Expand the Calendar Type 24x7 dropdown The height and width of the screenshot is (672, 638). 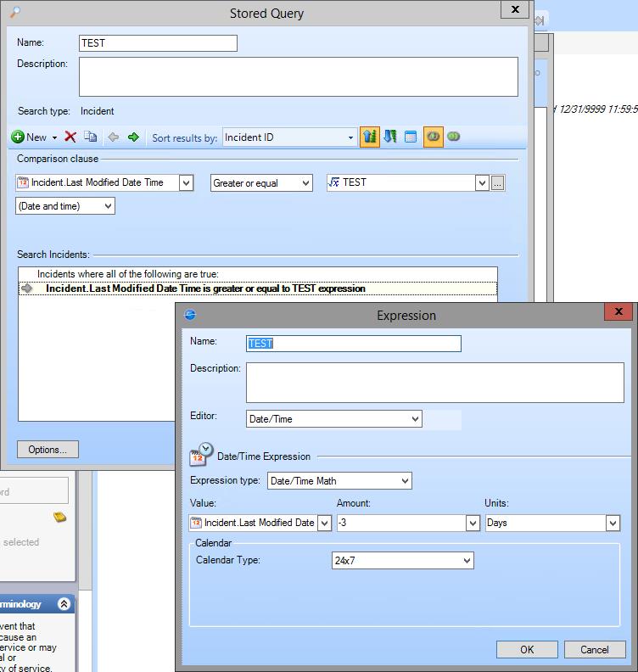pos(466,561)
